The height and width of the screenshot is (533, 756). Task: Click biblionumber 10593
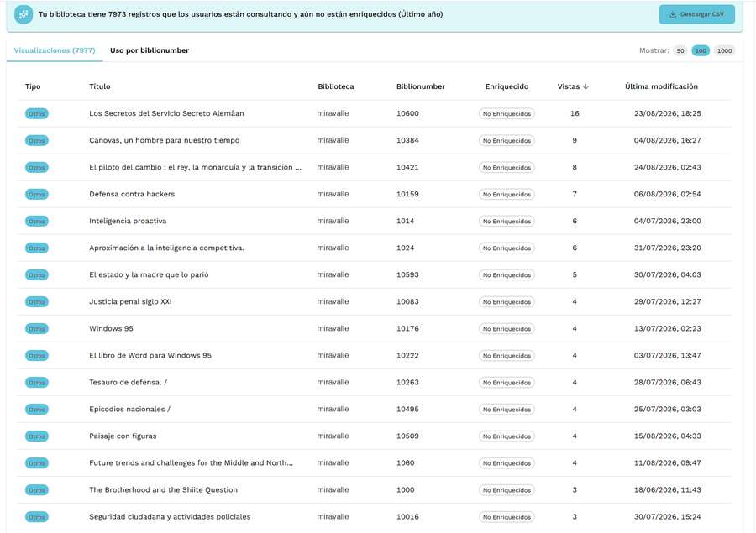[407, 274]
